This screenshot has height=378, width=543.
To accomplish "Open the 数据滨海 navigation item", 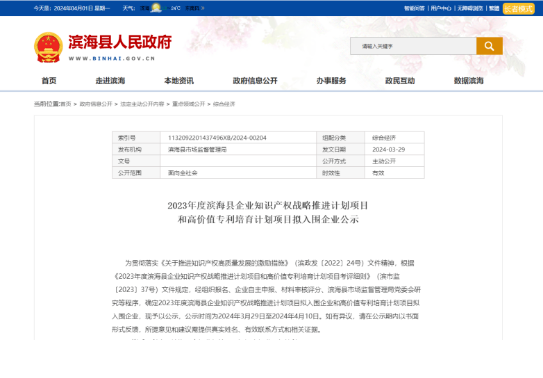I will coord(469,81).
